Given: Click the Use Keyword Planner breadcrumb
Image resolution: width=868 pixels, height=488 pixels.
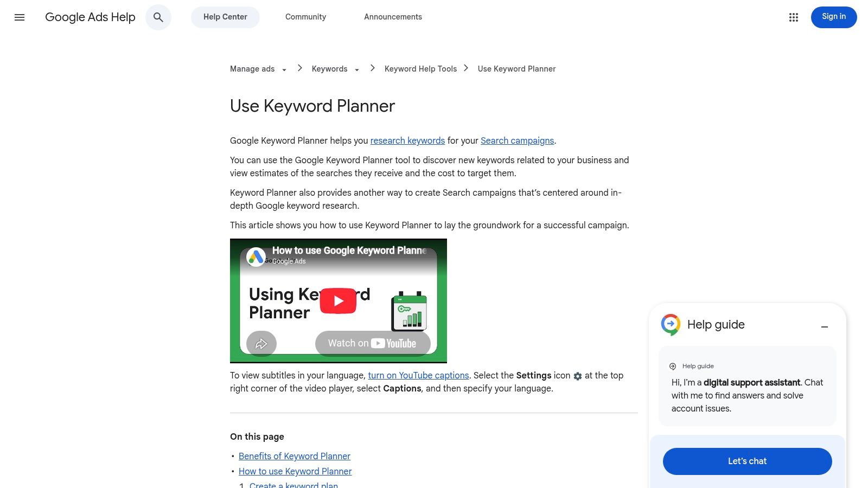Looking at the screenshot, I should [x=516, y=69].
